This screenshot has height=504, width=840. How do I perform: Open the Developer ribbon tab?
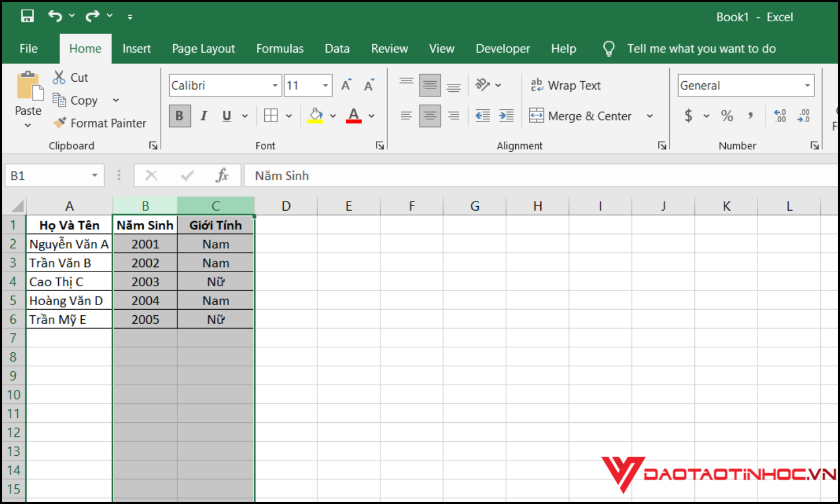tap(502, 49)
